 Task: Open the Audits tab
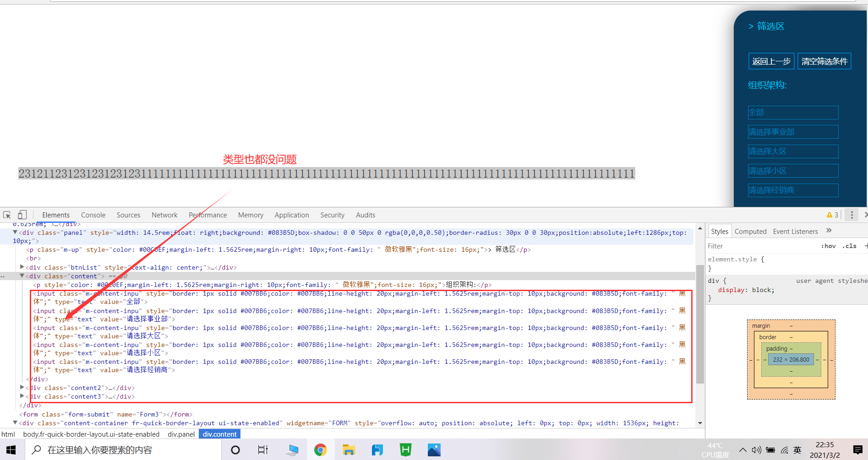pyautogui.click(x=366, y=215)
